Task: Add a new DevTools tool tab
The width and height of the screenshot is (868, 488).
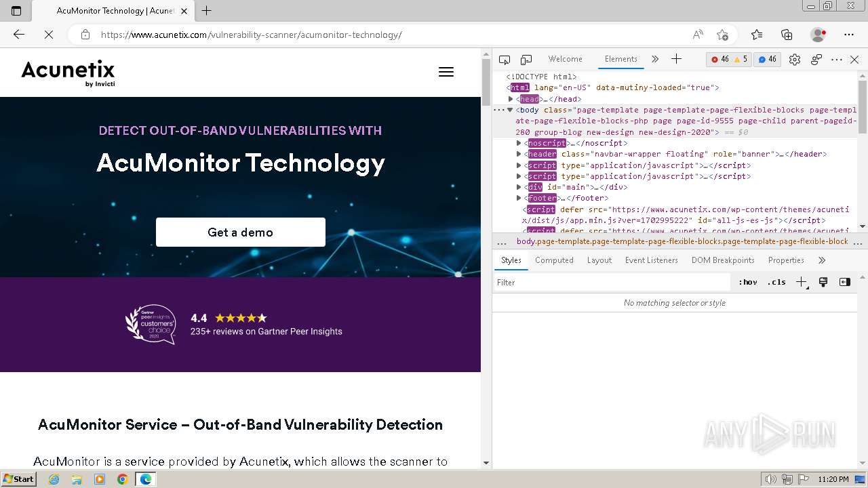Action: pyautogui.click(x=676, y=59)
